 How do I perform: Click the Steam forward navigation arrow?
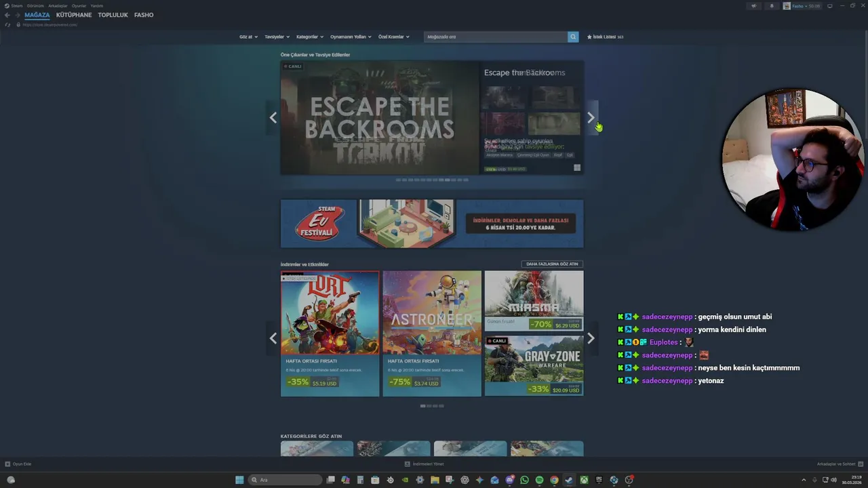[x=17, y=15]
